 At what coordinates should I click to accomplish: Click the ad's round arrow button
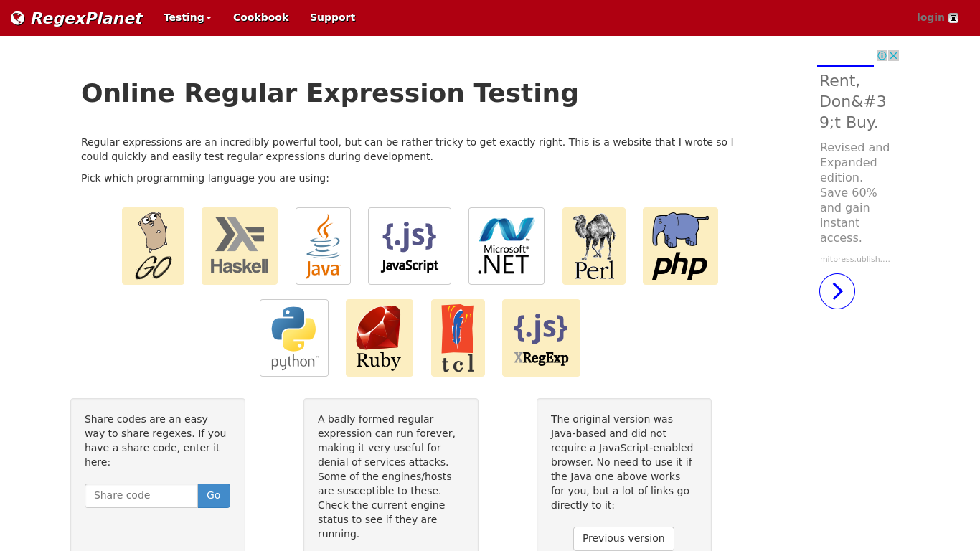click(x=837, y=291)
